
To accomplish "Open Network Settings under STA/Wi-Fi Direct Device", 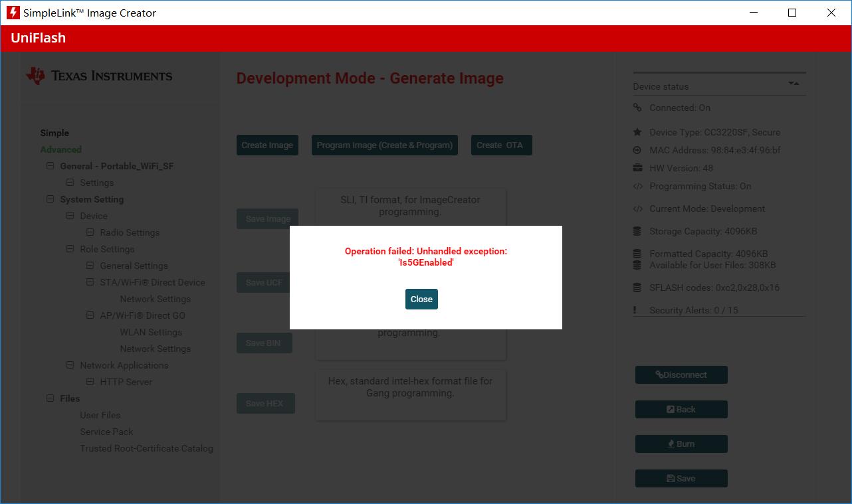I will click(155, 299).
